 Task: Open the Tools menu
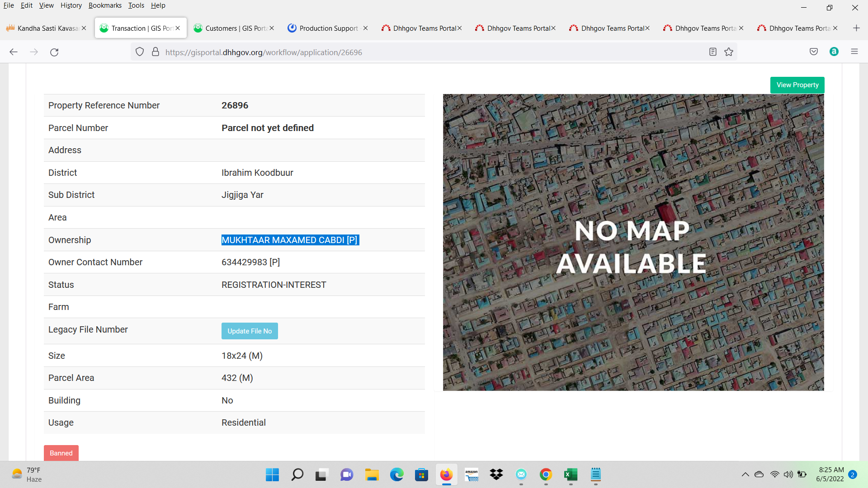(136, 5)
